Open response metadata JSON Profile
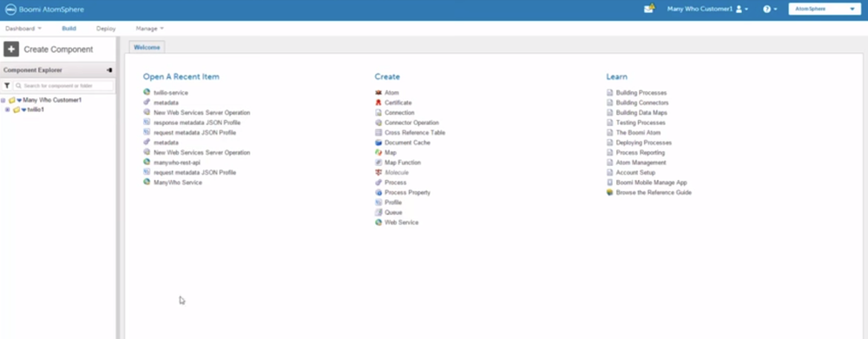Screen dimensions: 868x339 tap(197, 123)
